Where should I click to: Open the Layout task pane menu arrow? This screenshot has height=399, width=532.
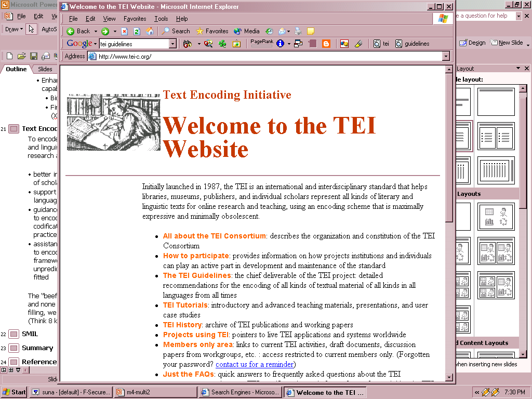pos(518,69)
